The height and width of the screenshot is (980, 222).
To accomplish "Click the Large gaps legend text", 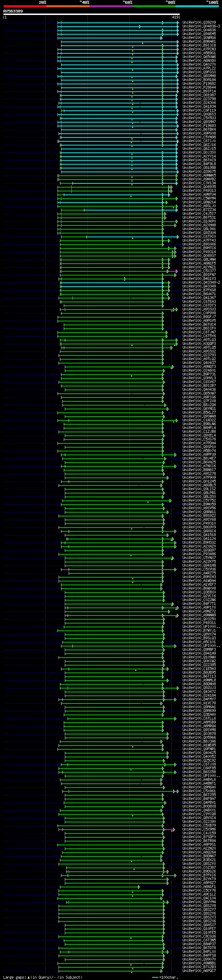I will click(15, 977).
